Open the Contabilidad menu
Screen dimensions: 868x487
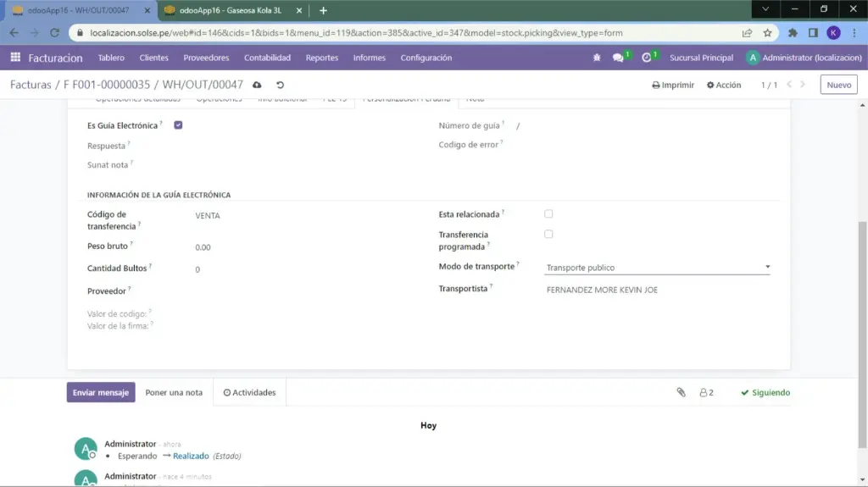pyautogui.click(x=267, y=58)
